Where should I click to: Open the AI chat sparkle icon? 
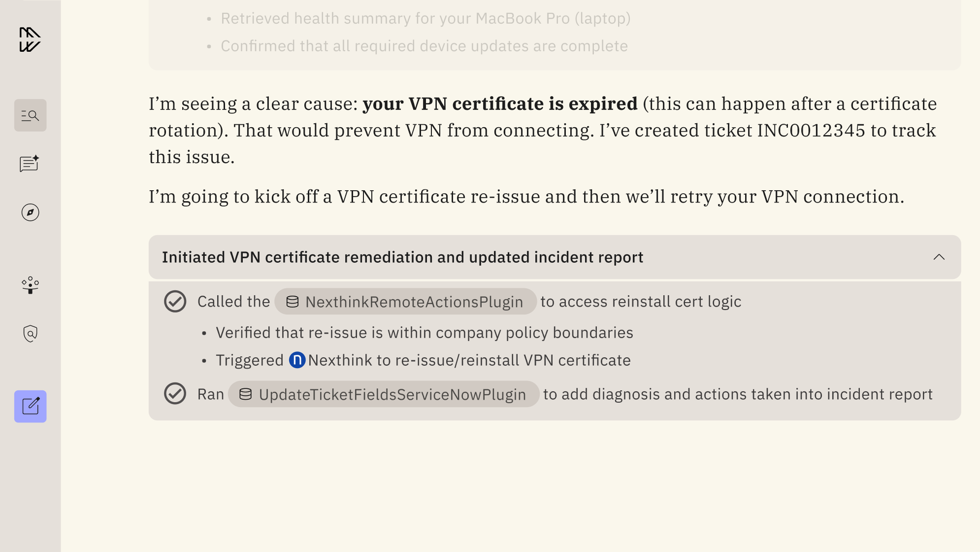[30, 164]
